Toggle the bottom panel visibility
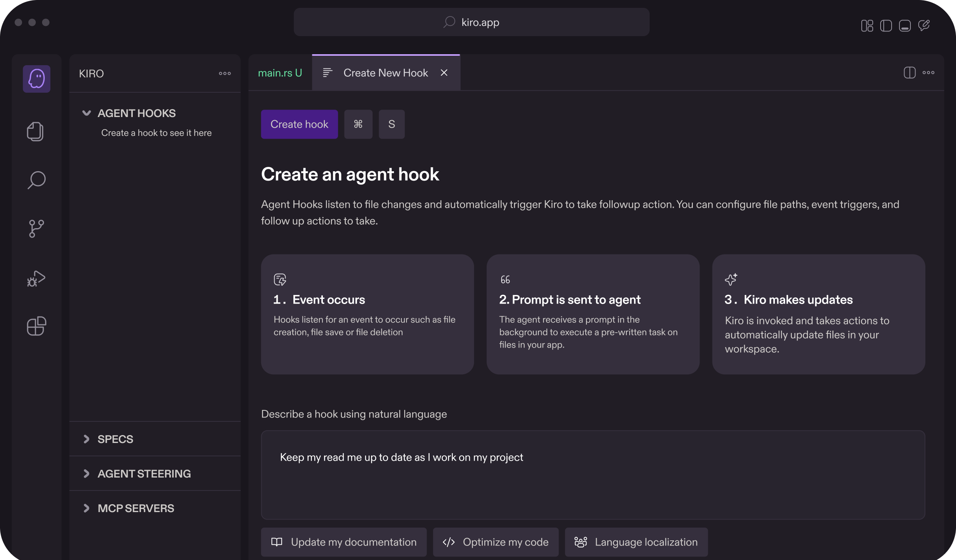The width and height of the screenshot is (956, 560). pos(905,26)
